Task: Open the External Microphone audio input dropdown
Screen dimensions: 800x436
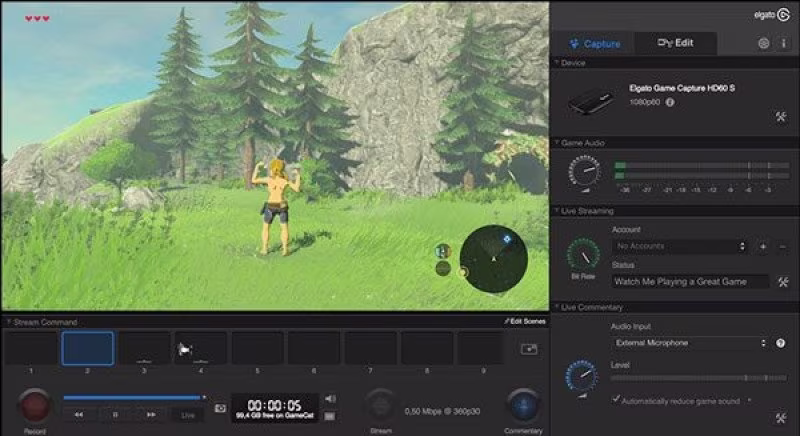Action: point(690,343)
